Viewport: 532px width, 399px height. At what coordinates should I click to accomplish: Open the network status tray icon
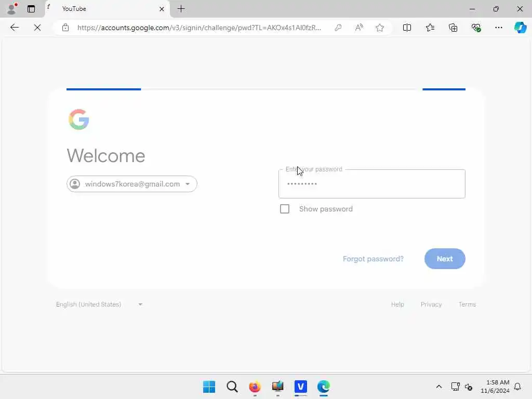point(455,387)
